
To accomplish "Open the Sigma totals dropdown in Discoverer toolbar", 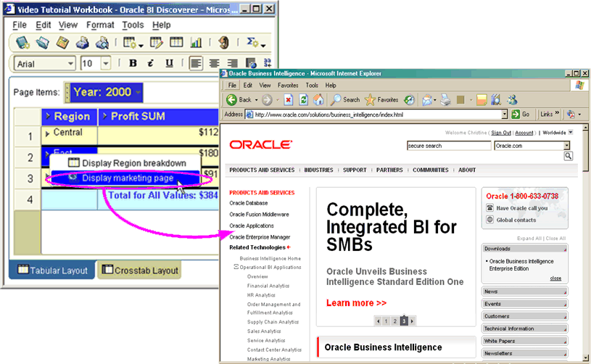I will tap(263, 45).
